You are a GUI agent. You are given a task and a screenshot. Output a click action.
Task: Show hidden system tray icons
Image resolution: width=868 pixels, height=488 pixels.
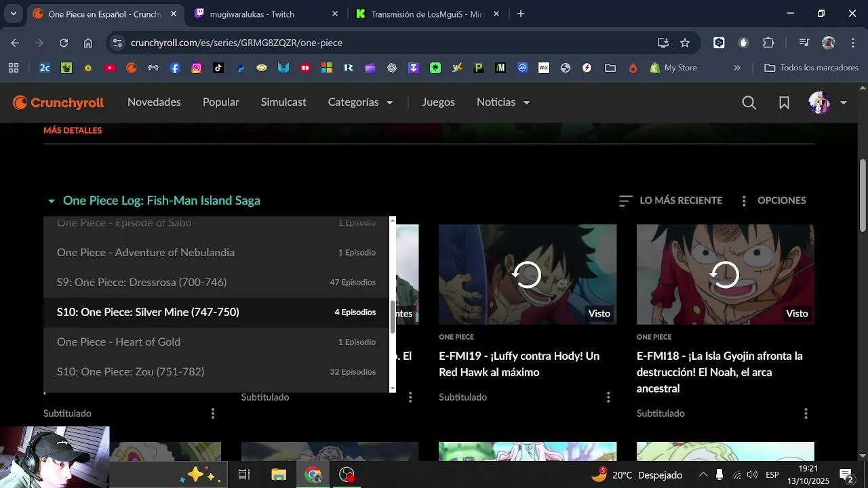(x=703, y=474)
